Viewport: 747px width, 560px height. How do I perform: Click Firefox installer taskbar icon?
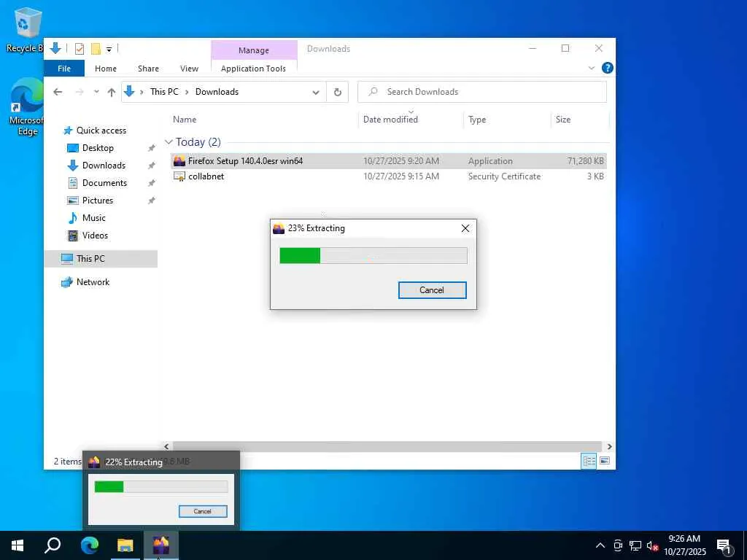(x=161, y=545)
